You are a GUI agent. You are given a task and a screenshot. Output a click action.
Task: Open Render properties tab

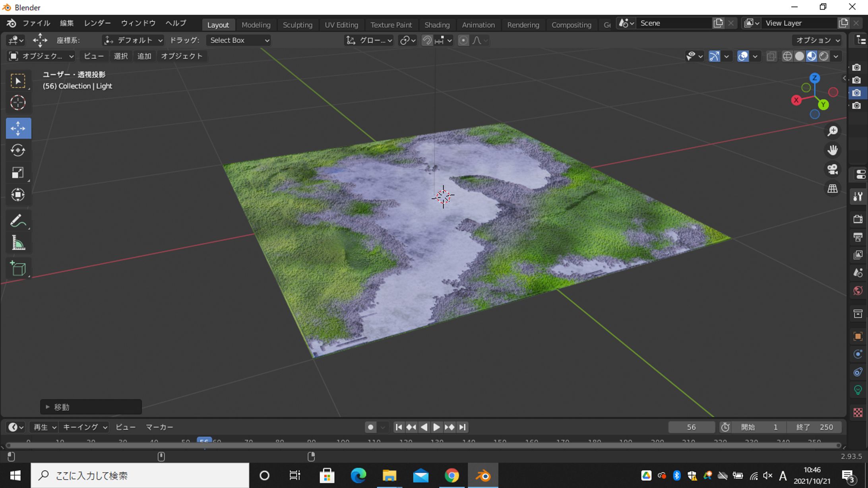(858, 219)
